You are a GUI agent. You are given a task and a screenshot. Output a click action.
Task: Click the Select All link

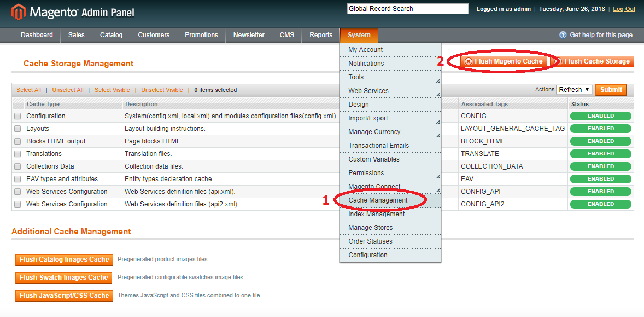tap(28, 90)
